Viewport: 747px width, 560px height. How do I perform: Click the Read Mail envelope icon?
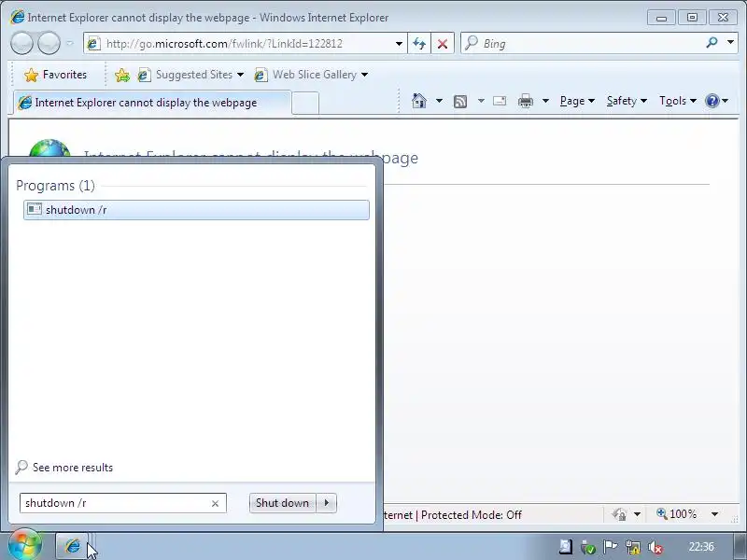point(500,101)
